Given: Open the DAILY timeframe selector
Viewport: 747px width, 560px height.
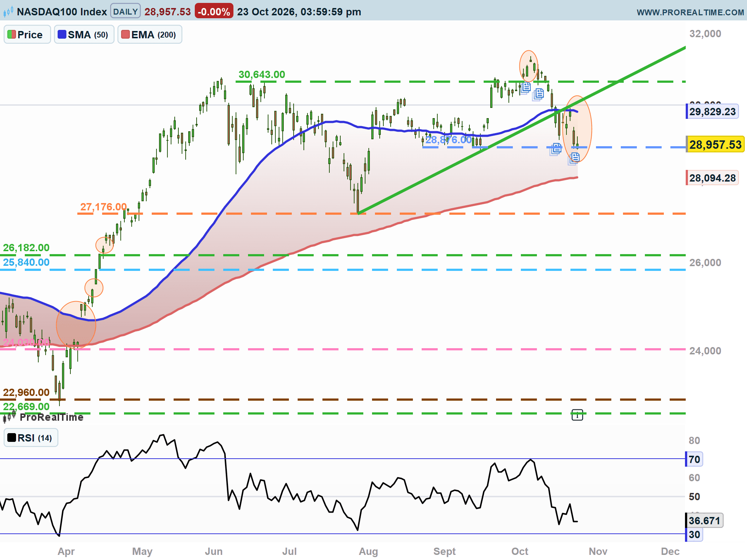Looking at the screenshot, I should coord(125,12).
